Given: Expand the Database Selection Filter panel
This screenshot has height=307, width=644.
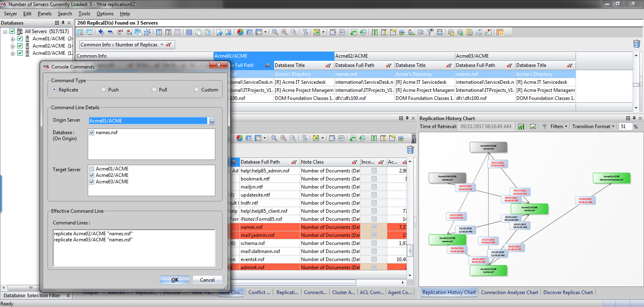Looking at the screenshot, I should click(68, 296).
